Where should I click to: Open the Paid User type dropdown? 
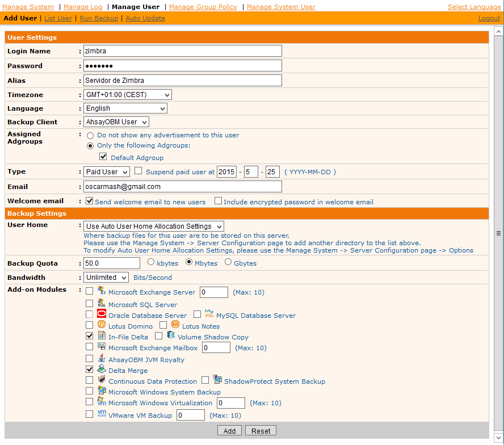(x=107, y=171)
